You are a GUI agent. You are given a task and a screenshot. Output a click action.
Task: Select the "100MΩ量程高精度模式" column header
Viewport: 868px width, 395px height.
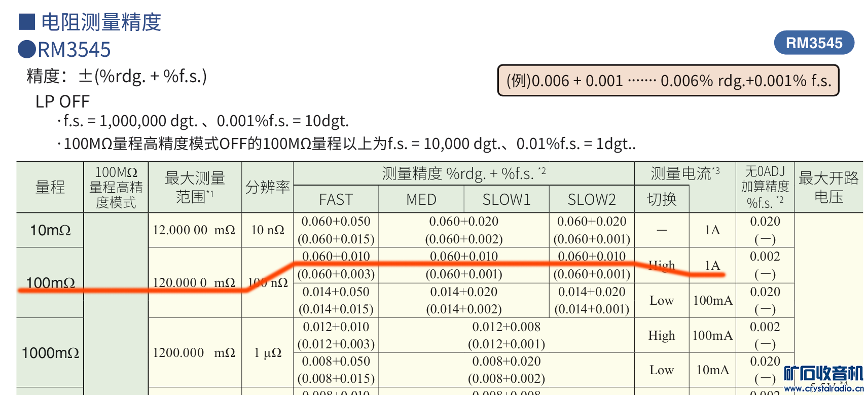(116, 187)
